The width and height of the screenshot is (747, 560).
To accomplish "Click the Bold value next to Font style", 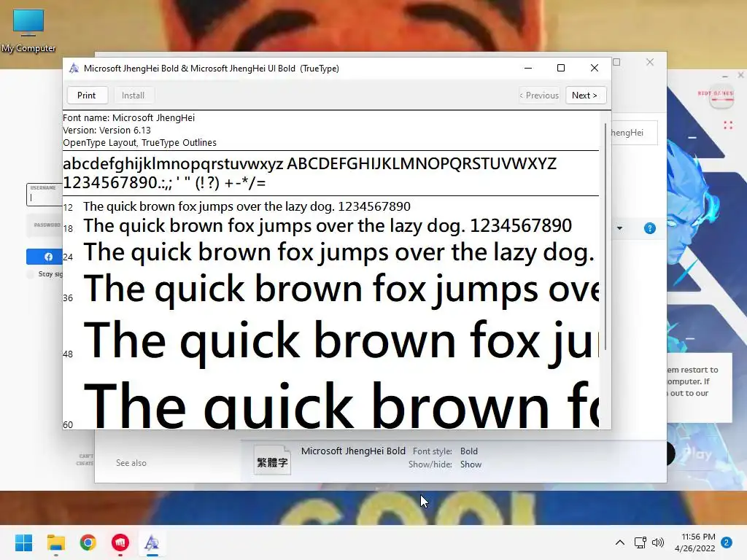I will pyautogui.click(x=469, y=451).
